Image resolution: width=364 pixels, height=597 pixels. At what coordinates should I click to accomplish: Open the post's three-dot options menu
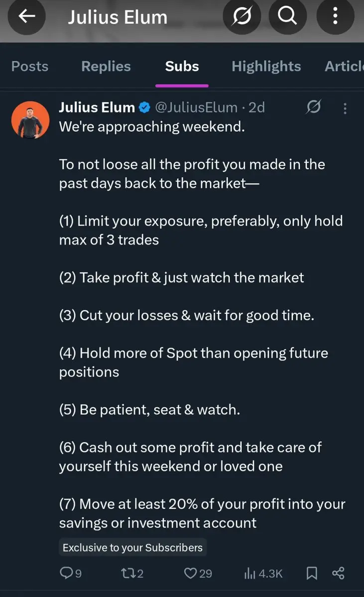point(345,109)
